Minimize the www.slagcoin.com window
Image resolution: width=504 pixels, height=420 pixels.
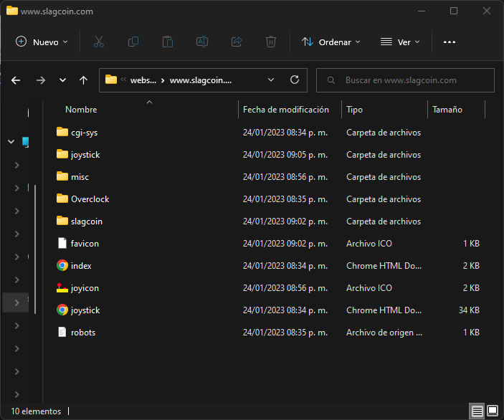(x=422, y=11)
